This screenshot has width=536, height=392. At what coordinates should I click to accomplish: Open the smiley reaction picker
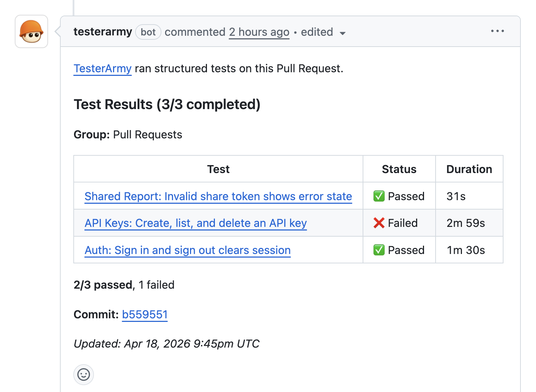(x=83, y=375)
